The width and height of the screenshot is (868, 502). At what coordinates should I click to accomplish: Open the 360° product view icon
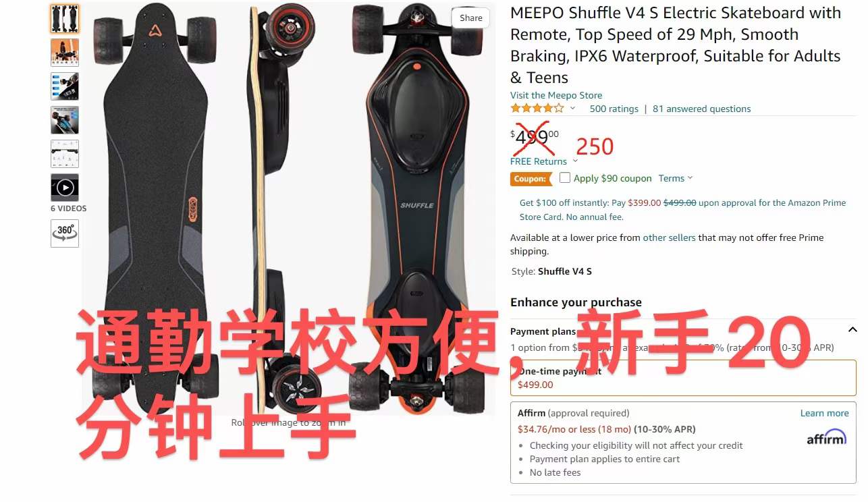[65, 233]
